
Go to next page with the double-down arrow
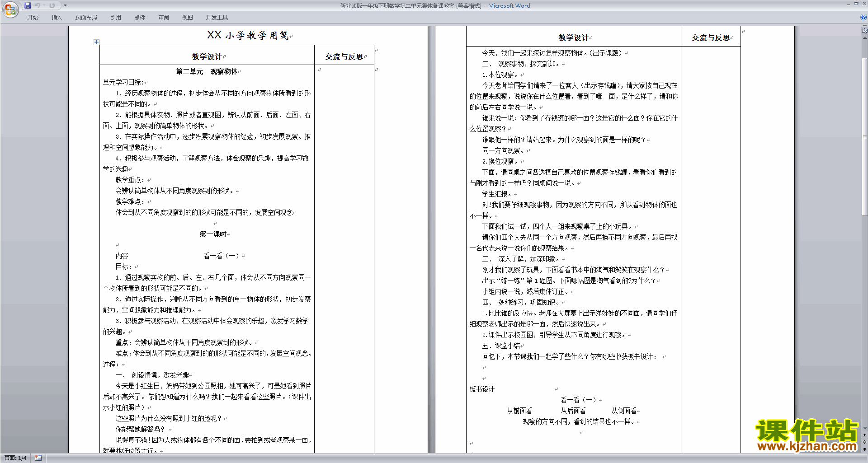pyautogui.click(x=865, y=449)
